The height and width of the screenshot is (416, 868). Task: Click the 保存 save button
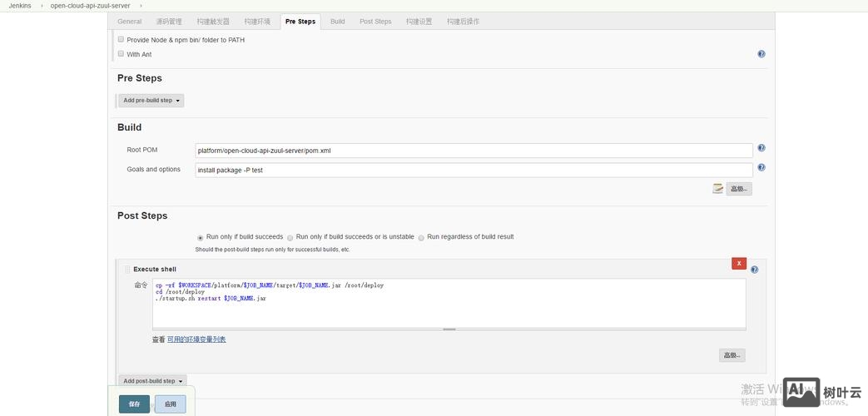(x=134, y=404)
